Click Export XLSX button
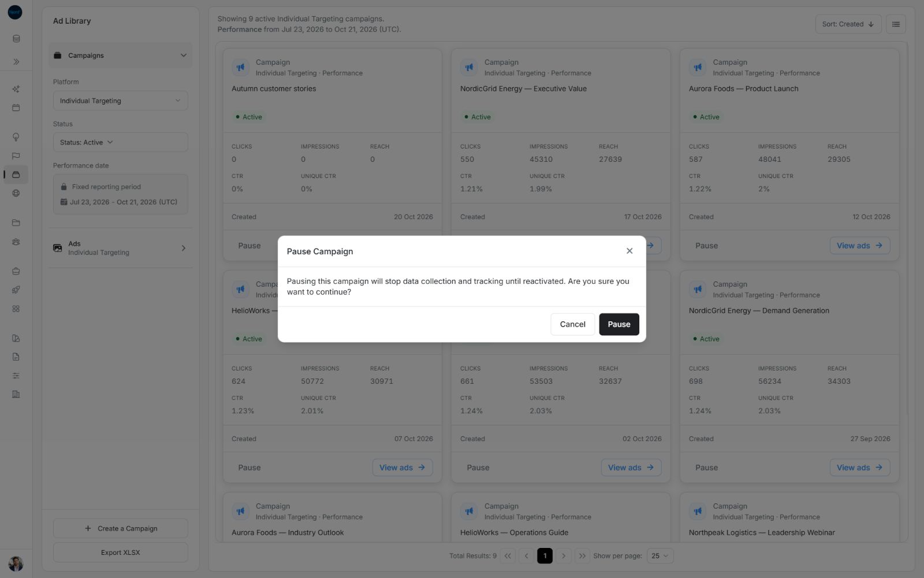 [121, 552]
